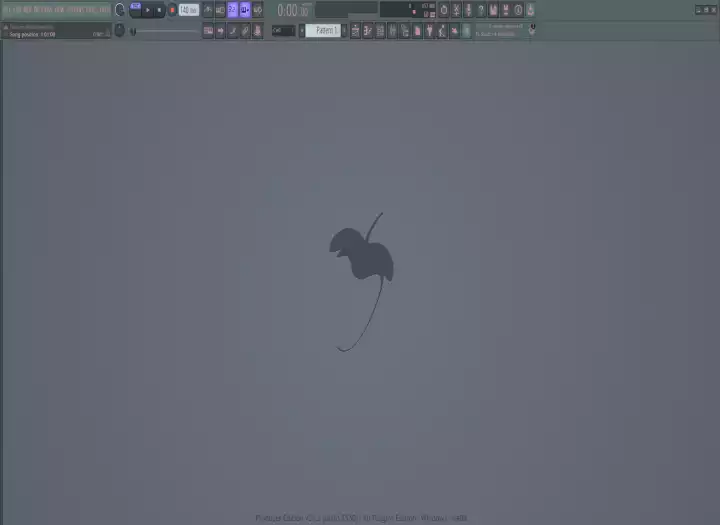This screenshot has height=525, width=720.
Task: Click the multilink to controllers icon
Action: [x=258, y=31]
